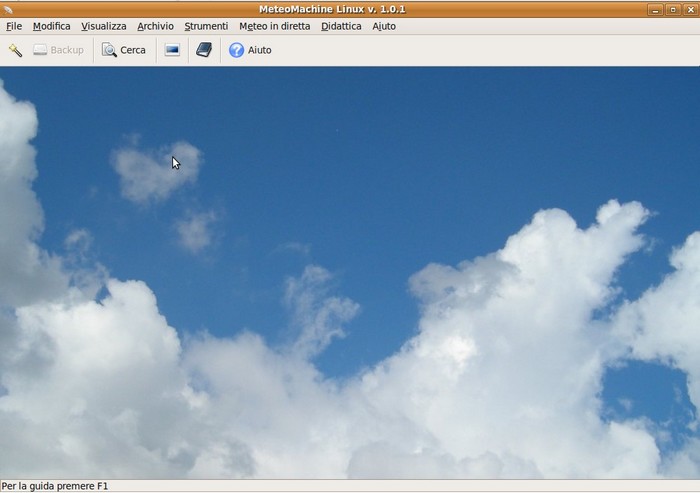Viewport: 700px width, 493px height.
Task: Click the wizard wand toolbar icon
Action: click(x=15, y=50)
